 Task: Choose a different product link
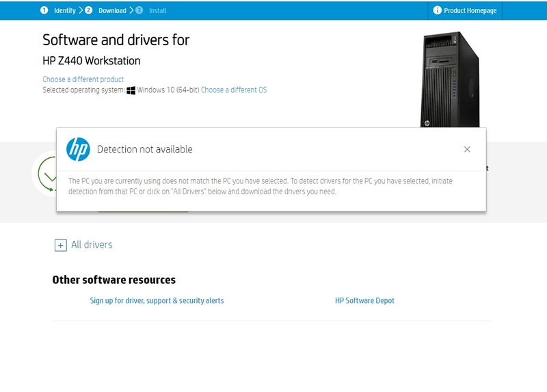[x=83, y=79]
